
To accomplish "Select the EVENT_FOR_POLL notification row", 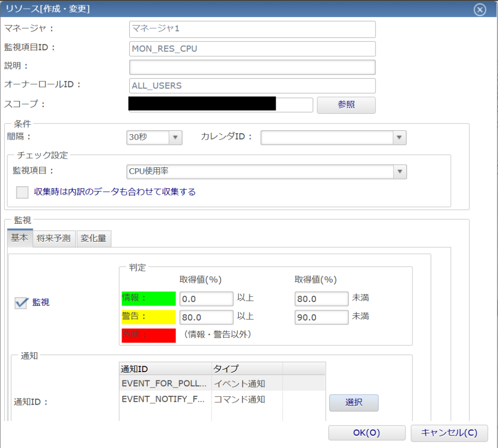I will point(165,384).
